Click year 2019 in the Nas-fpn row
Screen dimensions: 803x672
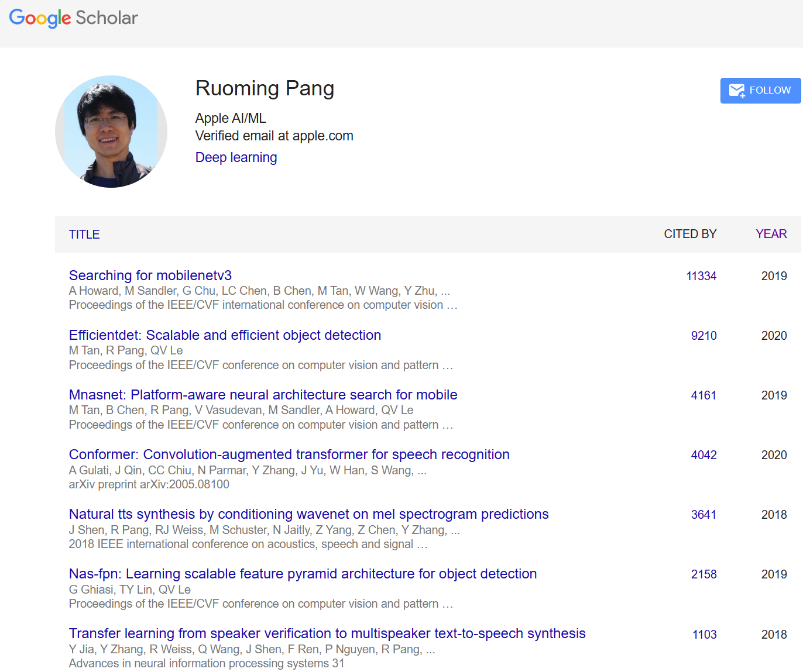pyautogui.click(x=774, y=574)
